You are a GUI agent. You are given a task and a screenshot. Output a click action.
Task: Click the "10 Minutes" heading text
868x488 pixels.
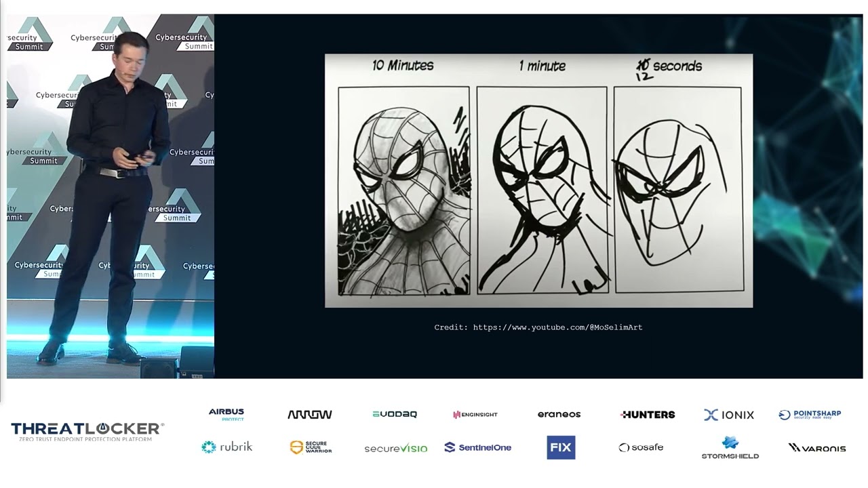tap(403, 66)
